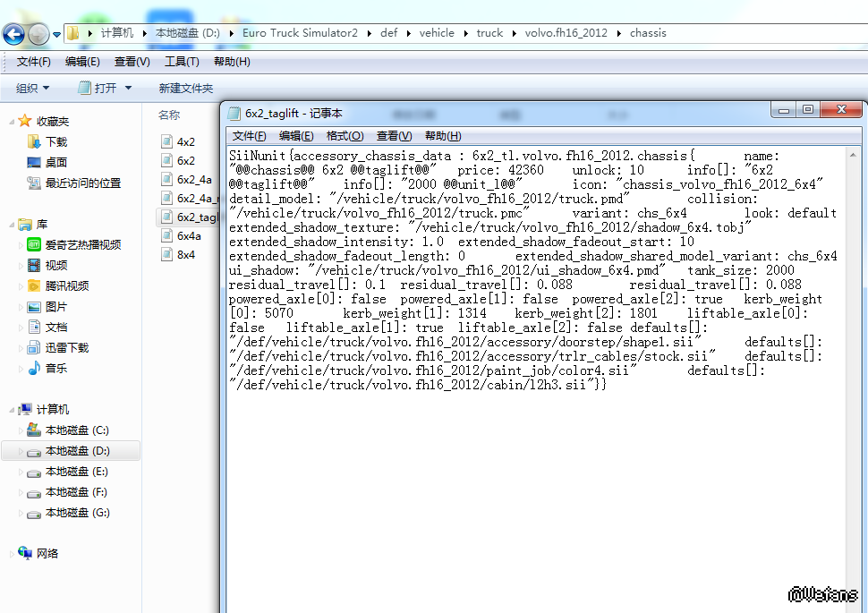Expand the 网络 tree node
The height and width of the screenshot is (613, 868).
coord(11,553)
